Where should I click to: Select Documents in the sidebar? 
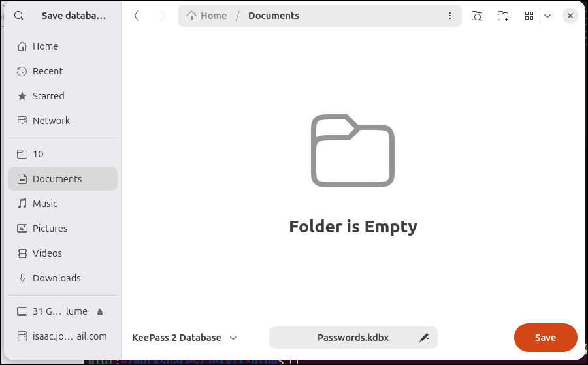coord(63,179)
